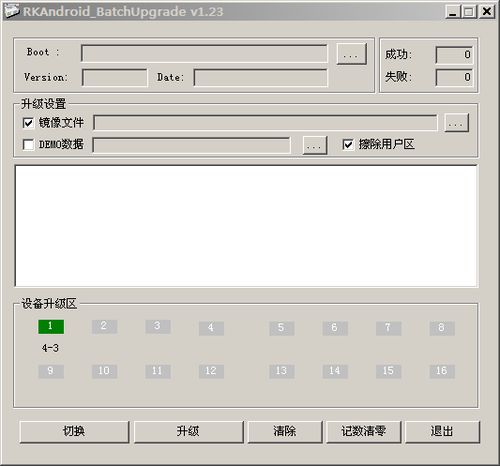
Task: Click the DEMO数据 path field
Action: click(191, 145)
